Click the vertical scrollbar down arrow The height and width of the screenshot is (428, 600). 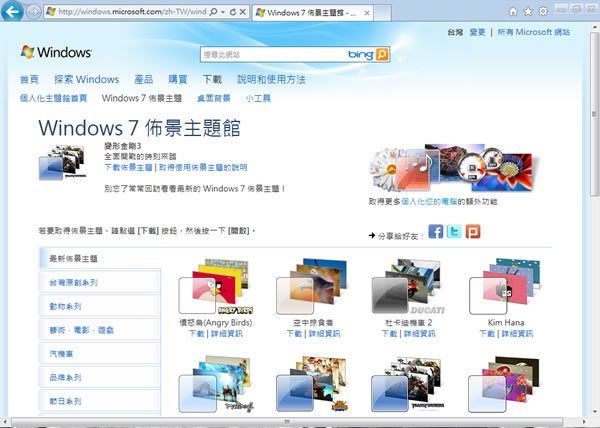pyautogui.click(x=594, y=412)
